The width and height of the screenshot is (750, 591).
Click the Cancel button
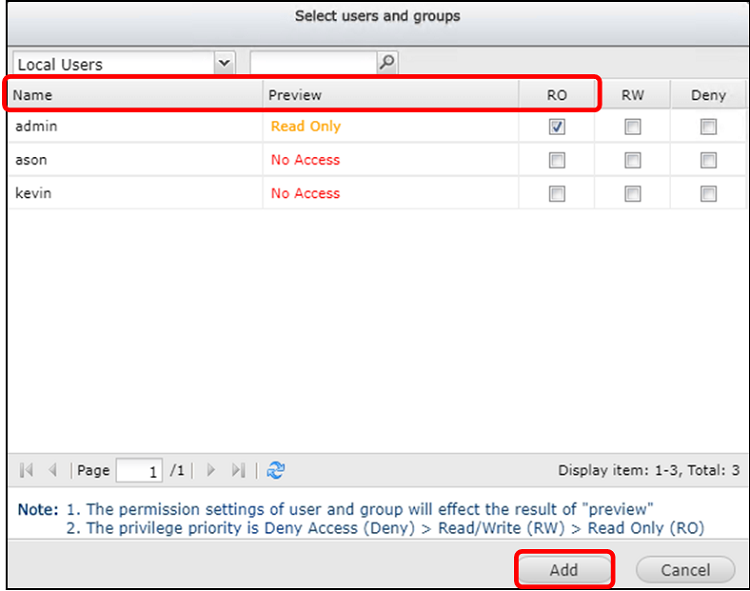pos(685,569)
